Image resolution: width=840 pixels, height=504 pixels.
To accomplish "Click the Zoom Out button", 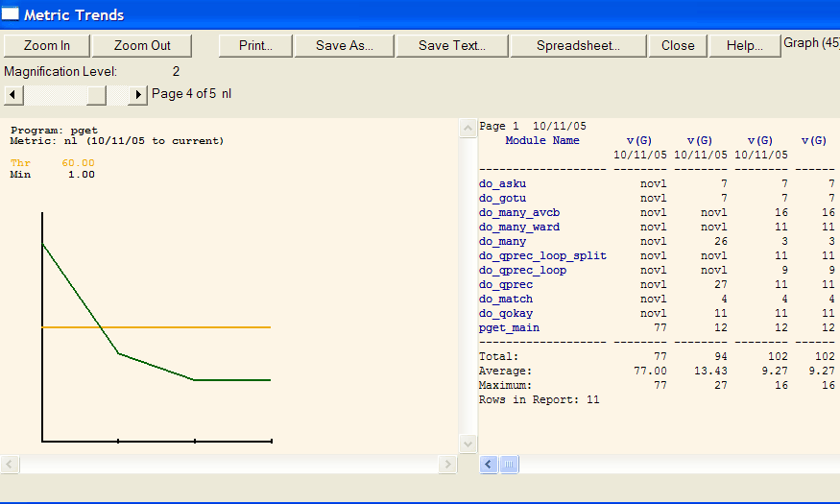I will (142, 46).
